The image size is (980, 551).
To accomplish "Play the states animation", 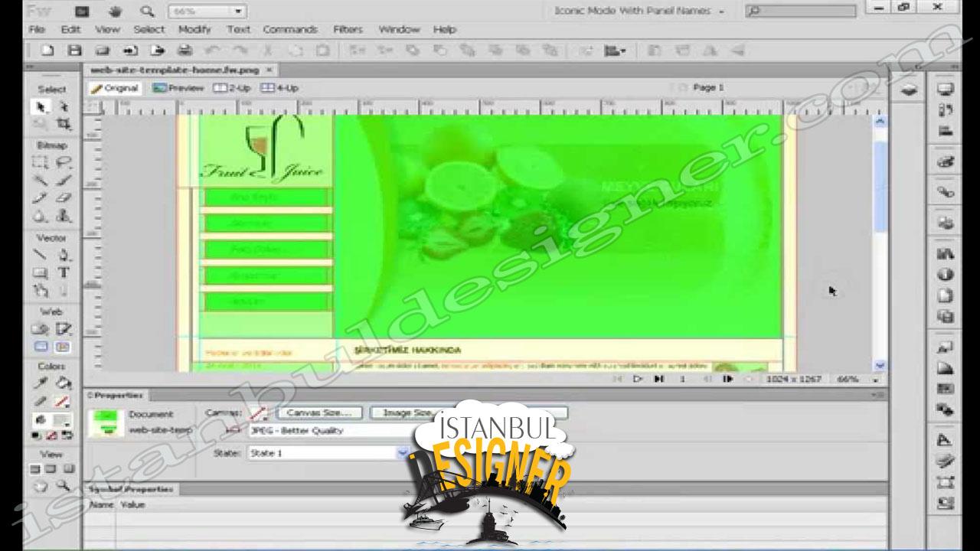I will pyautogui.click(x=637, y=379).
